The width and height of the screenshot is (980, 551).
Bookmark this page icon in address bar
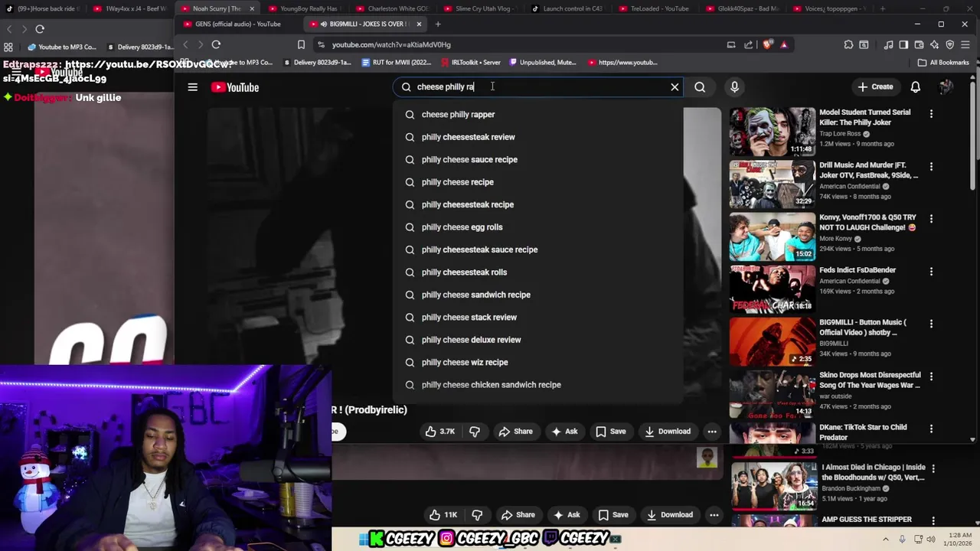click(301, 44)
